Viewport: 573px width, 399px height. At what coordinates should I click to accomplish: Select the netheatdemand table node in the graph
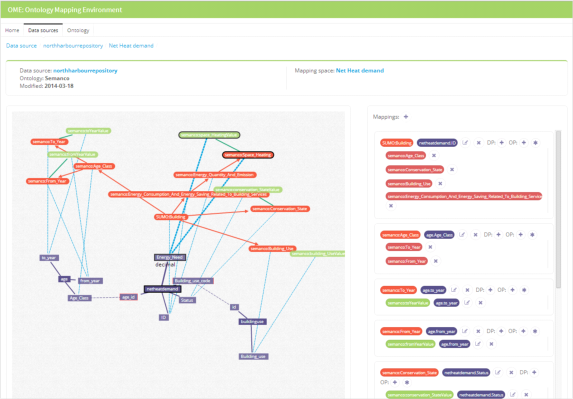point(162,289)
